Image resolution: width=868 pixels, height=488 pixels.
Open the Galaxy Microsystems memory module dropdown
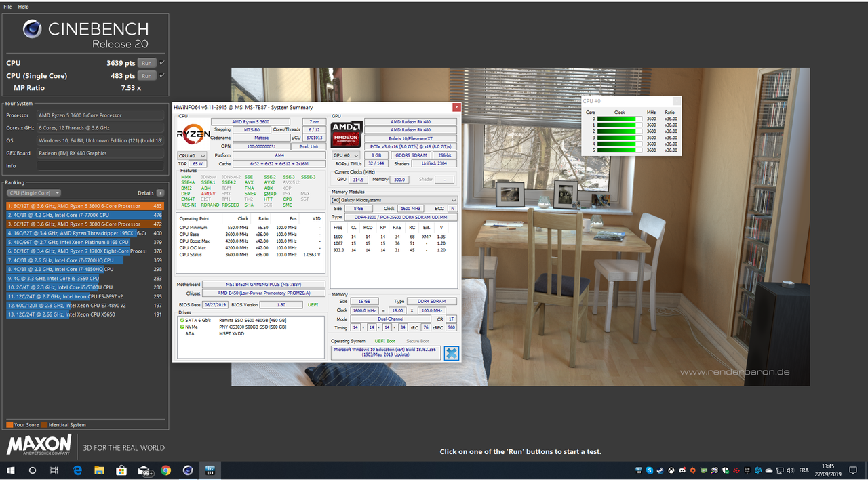(394, 200)
